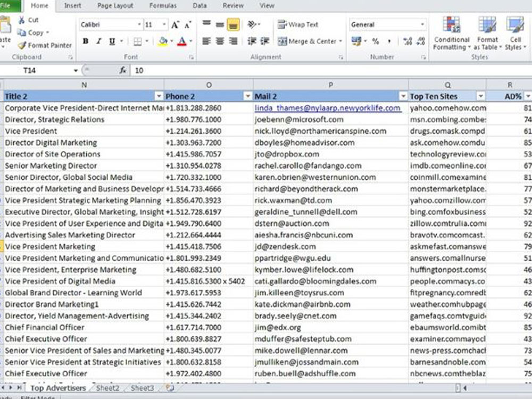
Task: Click Increase Decimal icon
Action: pyautogui.click(x=408, y=41)
